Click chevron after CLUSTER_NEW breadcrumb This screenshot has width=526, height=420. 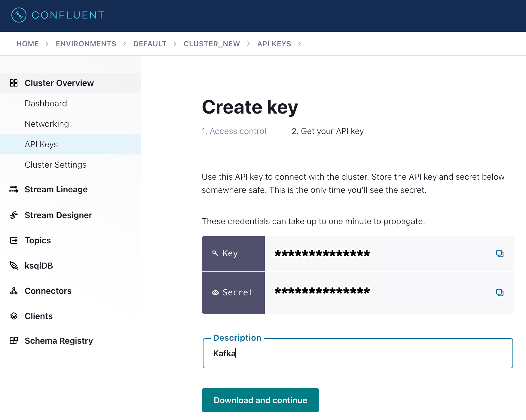[x=249, y=44]
